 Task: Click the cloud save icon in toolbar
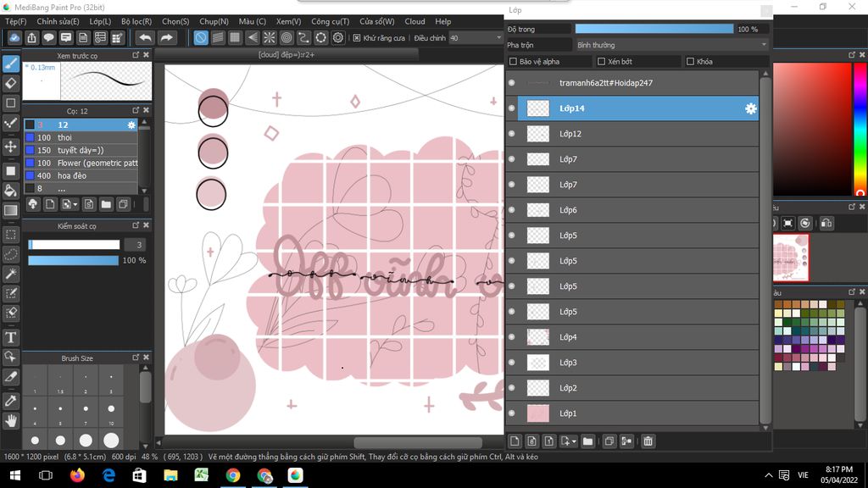[14, 37]
